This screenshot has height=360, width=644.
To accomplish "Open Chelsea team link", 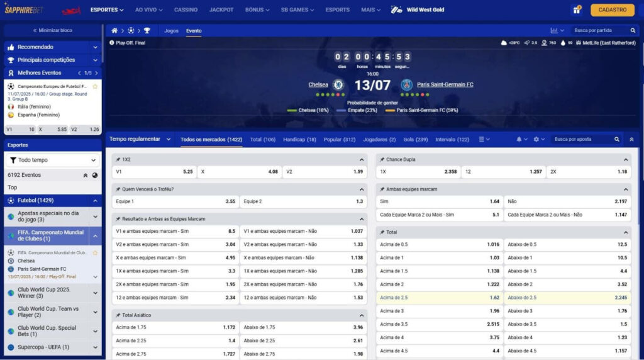I will coord(318,85).
